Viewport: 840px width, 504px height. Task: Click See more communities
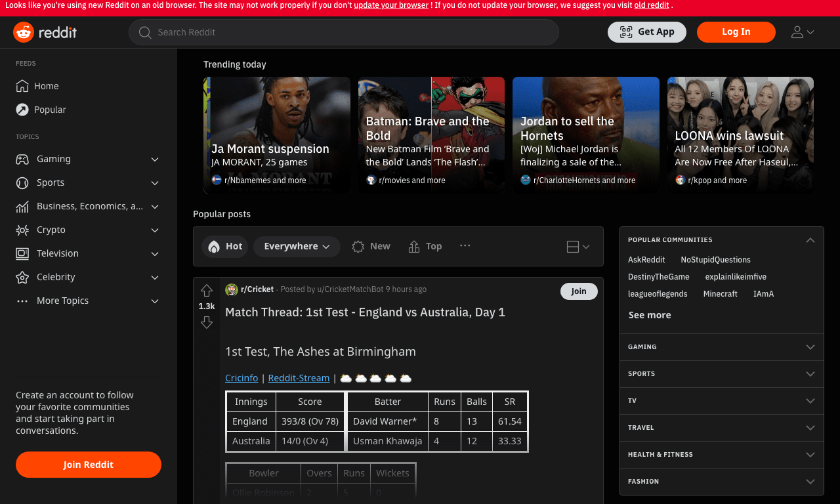point(650,315)
